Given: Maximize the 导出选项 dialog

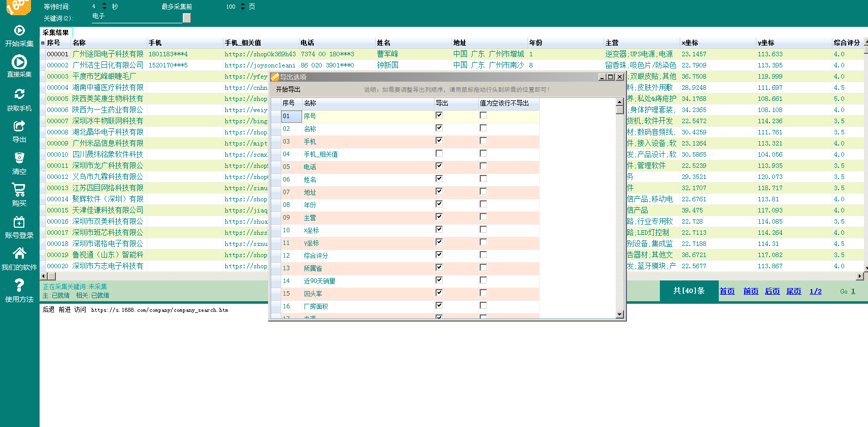Looking at the screenshot, I should [x=611, y=77].
